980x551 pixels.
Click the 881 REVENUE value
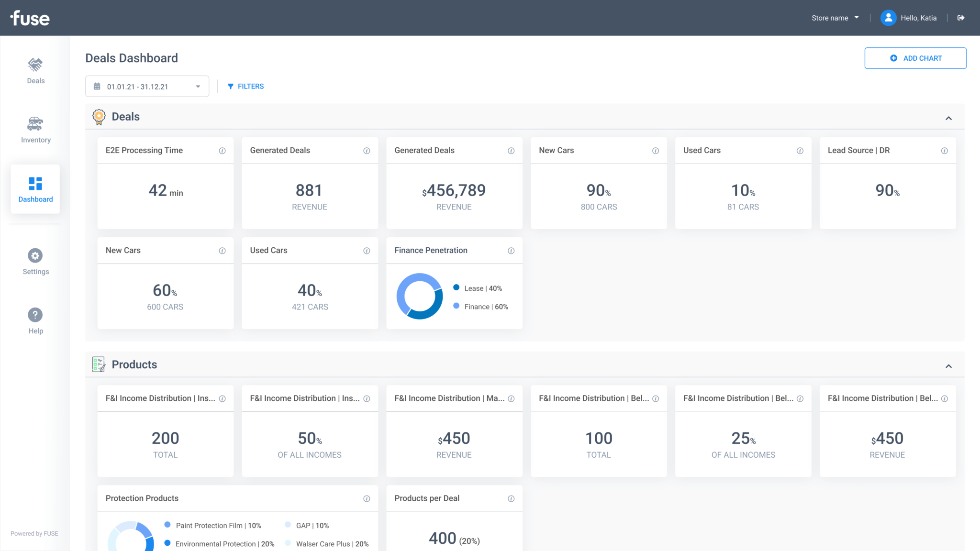[309, 190]
